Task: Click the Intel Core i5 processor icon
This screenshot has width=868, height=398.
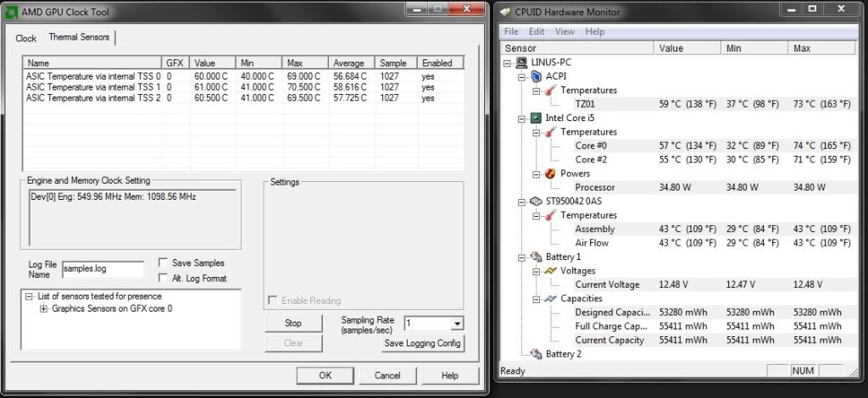Action: click(x=536, y=118)
